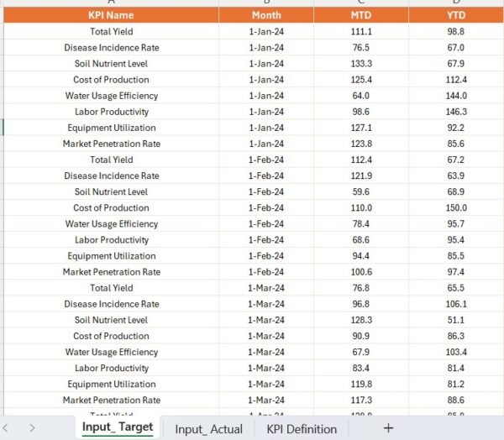The width and height of the screenshot is (504, 440).
Task: Click YTD value 68.9
Action: pos(456,192)
